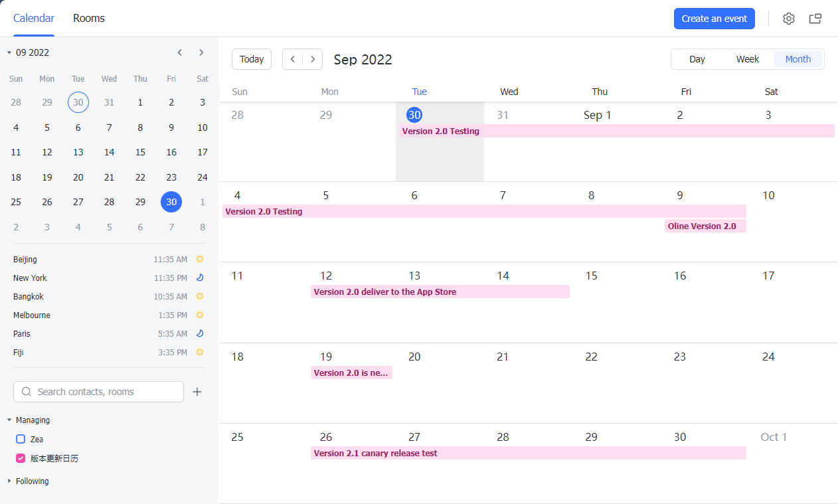838x504 pixels.
Task: Switch to Day view
Action: click(697, 59)
